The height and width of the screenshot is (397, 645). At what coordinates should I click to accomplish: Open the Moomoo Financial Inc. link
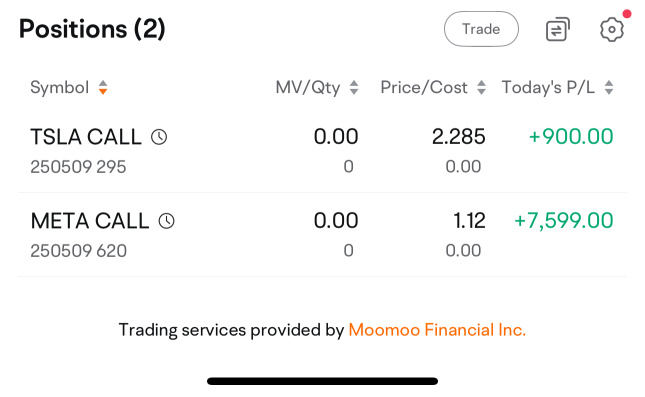(x=437, y=330)
